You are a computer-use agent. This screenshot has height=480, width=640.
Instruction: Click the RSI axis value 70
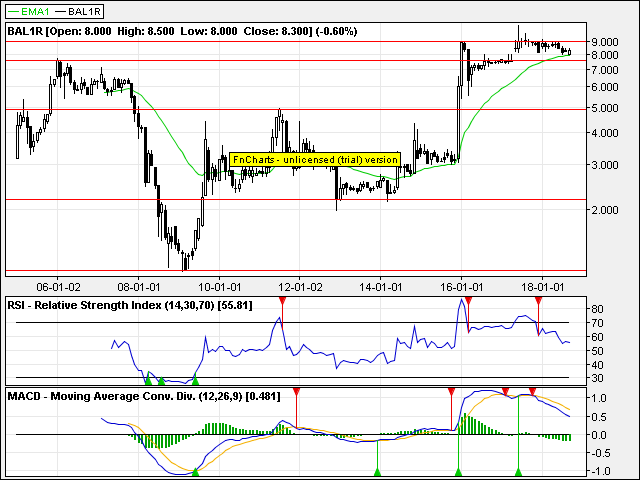597,324
